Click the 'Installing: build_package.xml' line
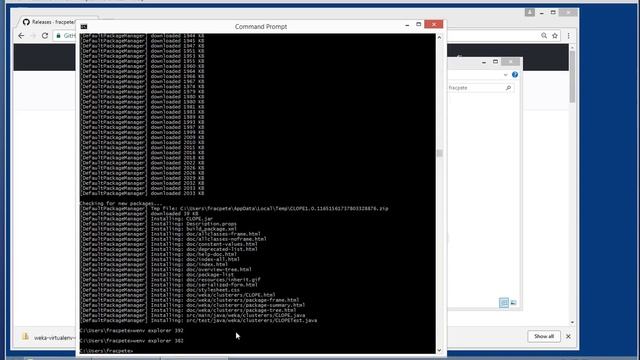 point(159,229)
